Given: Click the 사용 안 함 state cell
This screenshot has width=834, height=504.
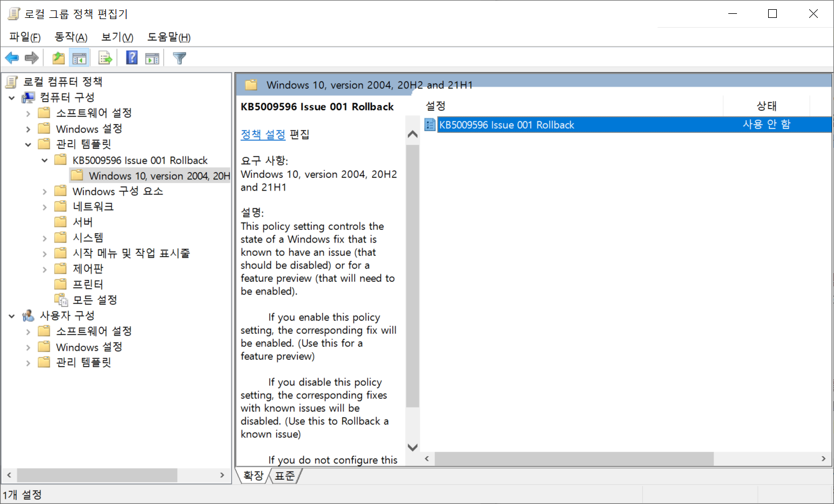Looking at the screenshot, I should pos(766,124).
